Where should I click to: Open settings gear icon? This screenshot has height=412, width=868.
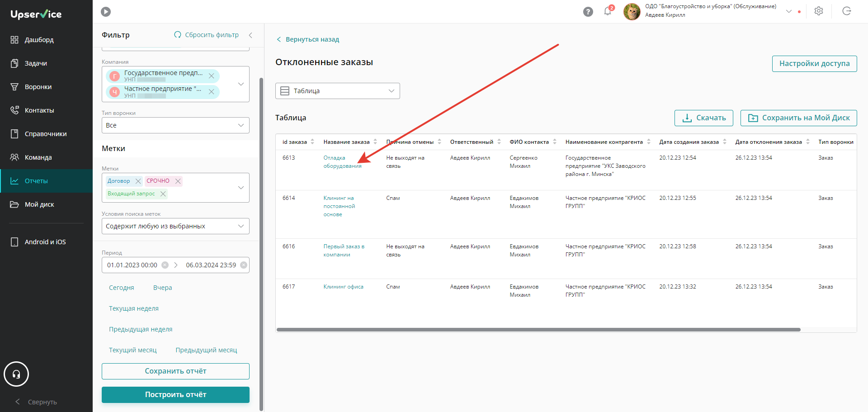(x=819, y=11)
